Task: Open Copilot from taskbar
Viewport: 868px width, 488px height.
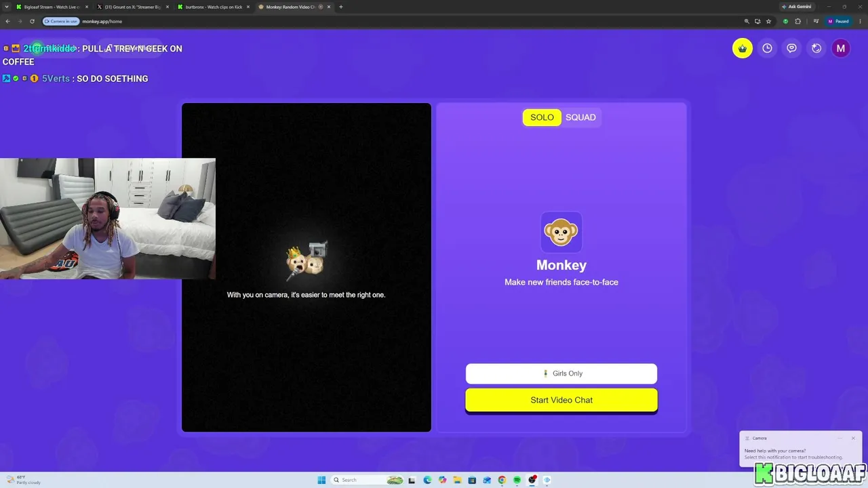Action: 442,480
